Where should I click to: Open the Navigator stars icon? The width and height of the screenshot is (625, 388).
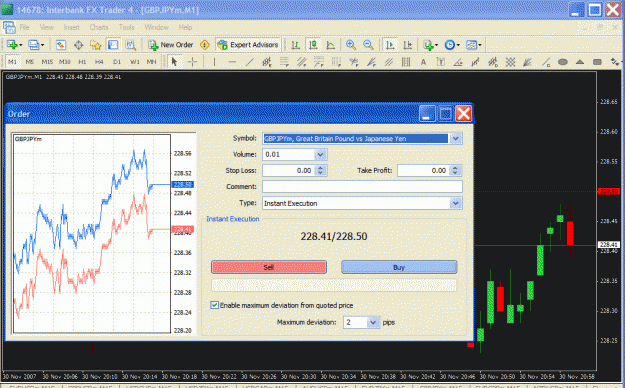pyautogui.click(x=96, y=45)
